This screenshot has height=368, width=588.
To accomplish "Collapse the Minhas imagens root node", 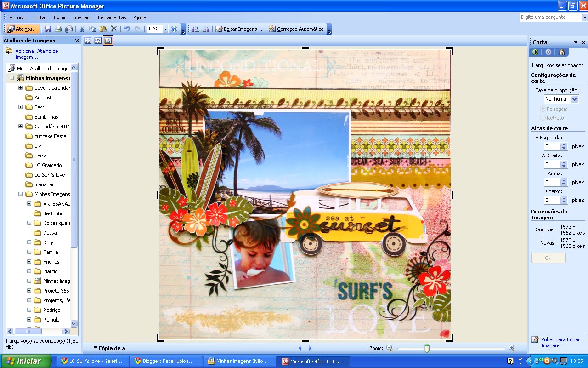I will 11,78.
